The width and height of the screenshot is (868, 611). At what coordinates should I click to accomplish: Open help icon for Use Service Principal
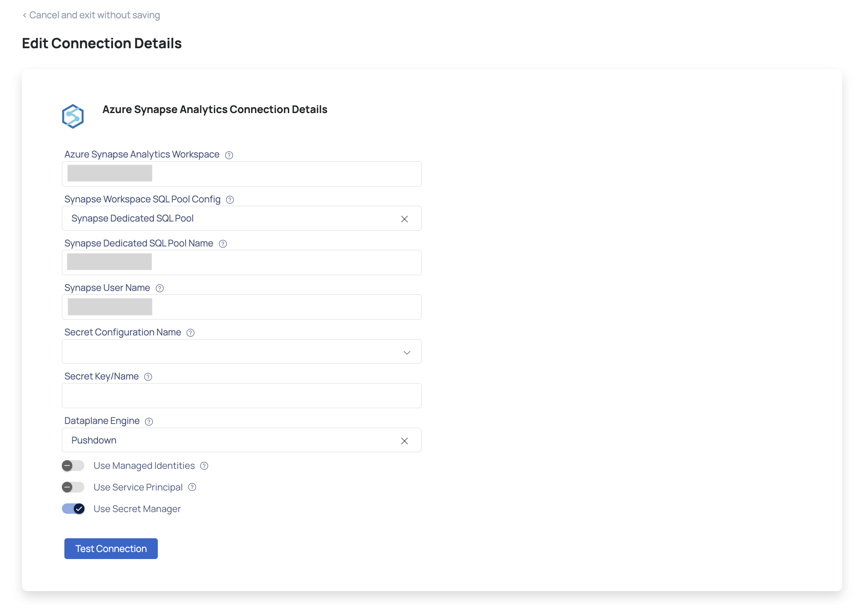(192, 487)
